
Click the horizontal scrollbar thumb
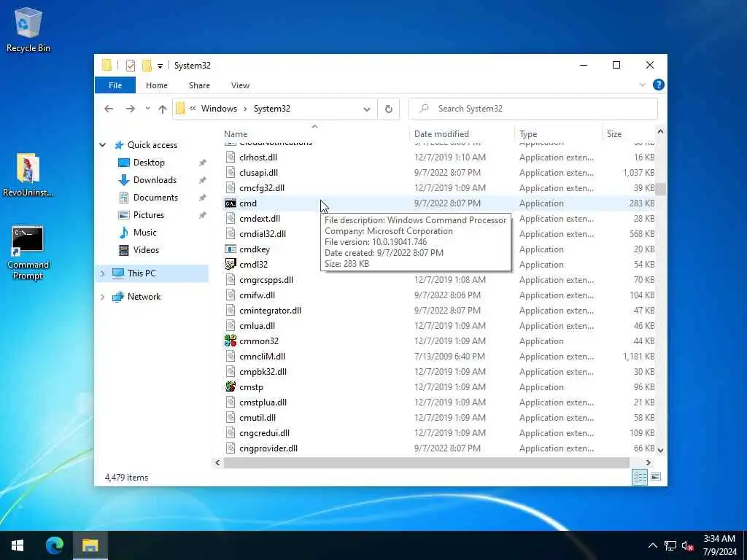click(x=426, y=462)
